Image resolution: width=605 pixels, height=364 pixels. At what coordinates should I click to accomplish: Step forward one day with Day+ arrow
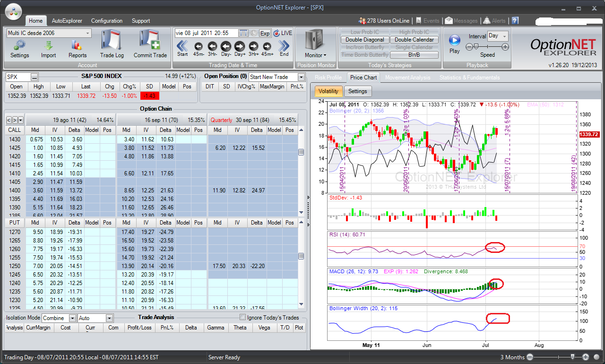[x=240, y=46]
